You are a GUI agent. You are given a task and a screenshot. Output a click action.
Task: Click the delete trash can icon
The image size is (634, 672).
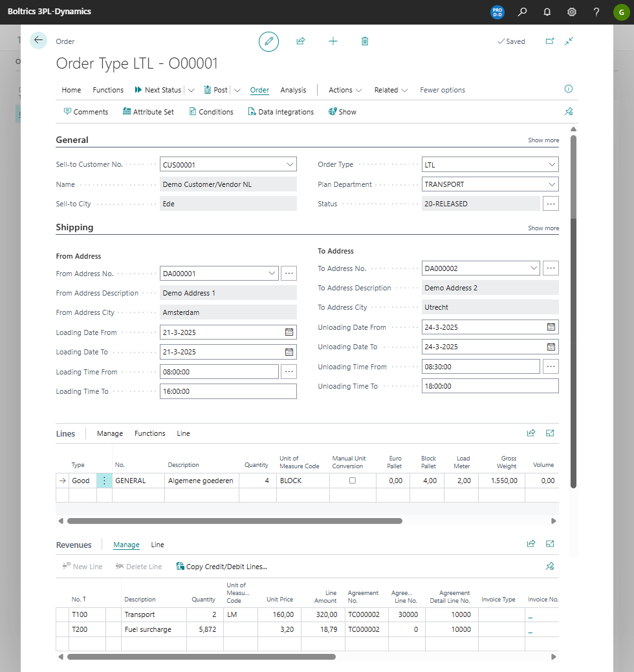coord(365,41)
